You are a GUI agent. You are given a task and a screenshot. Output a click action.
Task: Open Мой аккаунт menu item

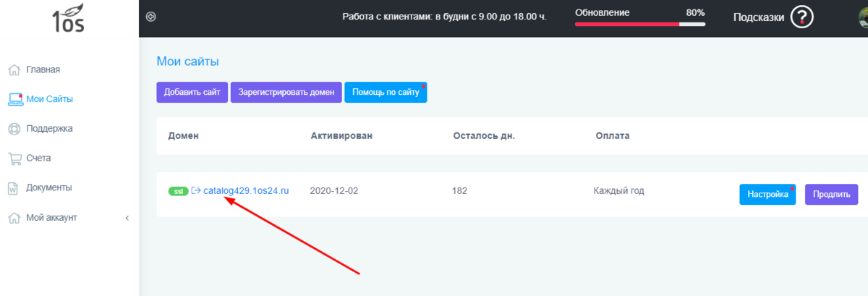51,217
